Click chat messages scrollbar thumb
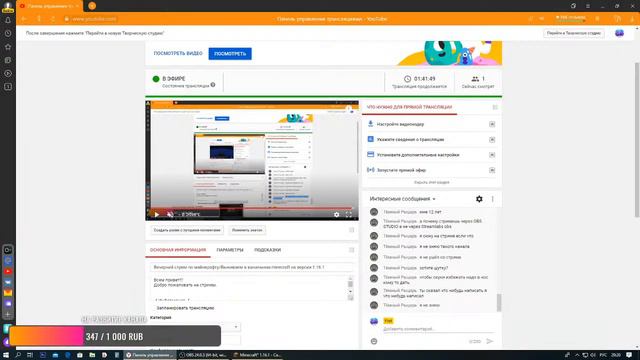640x360 pixels. tap(499, 302)
